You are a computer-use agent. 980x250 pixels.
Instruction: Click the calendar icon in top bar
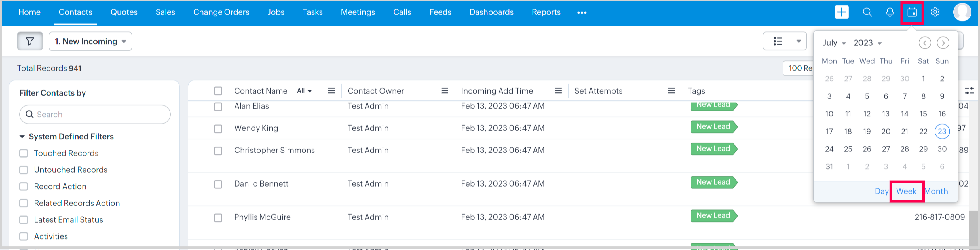click(912, 12)
